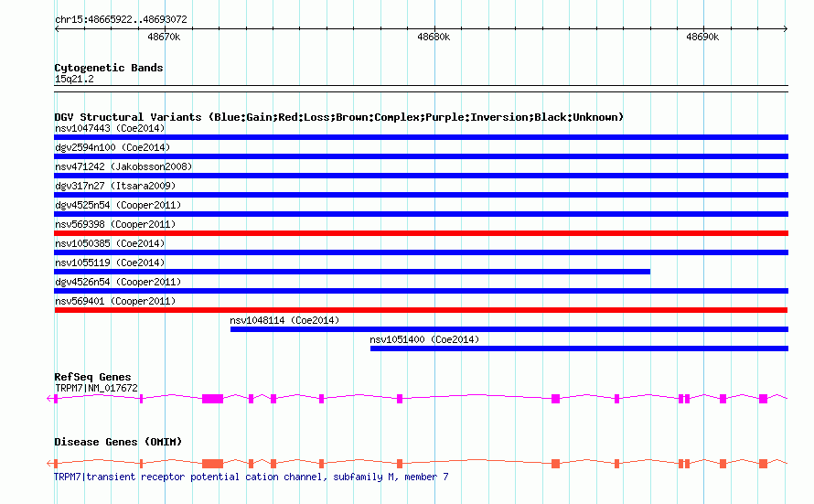Screen dimensions: 814x504
Task: Click the 48670k ruler label
Action: (x=164, y=37)
